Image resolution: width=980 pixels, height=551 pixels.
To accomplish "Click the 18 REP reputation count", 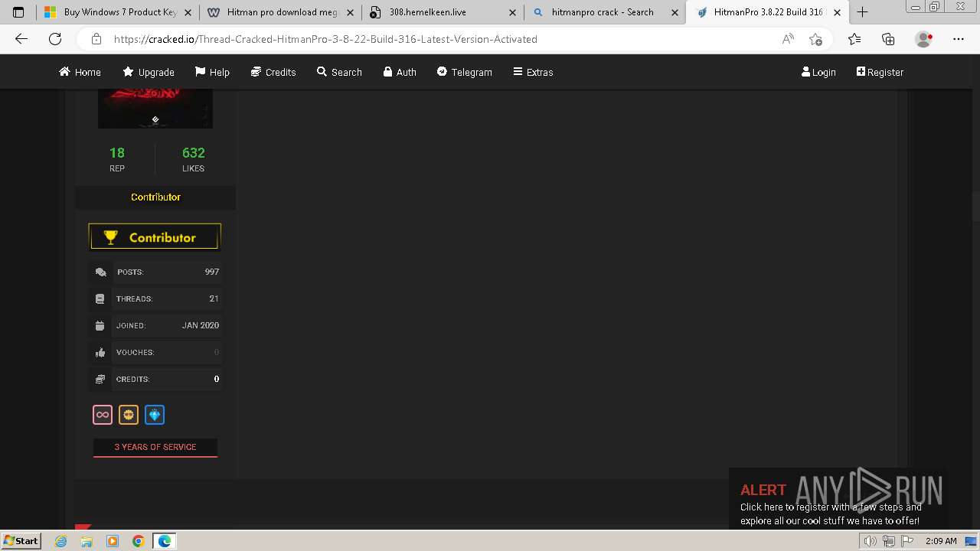I will (x=117, y=159).
